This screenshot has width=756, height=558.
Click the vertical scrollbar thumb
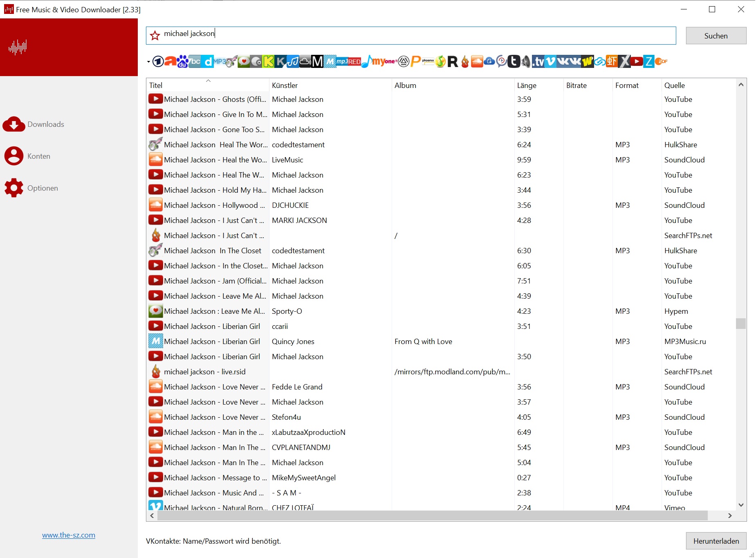coord(741,323)
